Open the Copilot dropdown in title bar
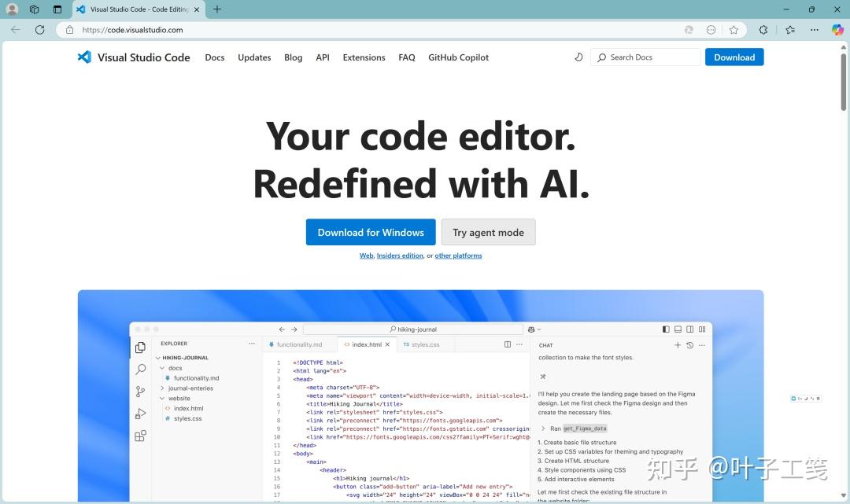The height and width of the screenshot is (504, 850). [x=534, y=329]
